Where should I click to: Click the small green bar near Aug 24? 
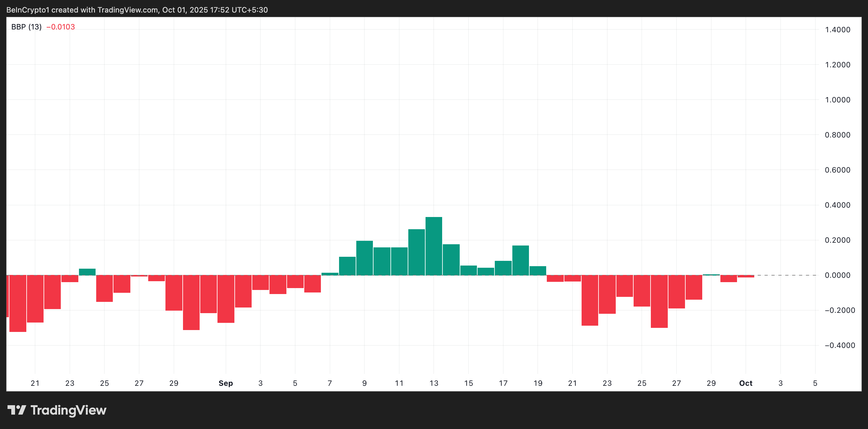87,272
